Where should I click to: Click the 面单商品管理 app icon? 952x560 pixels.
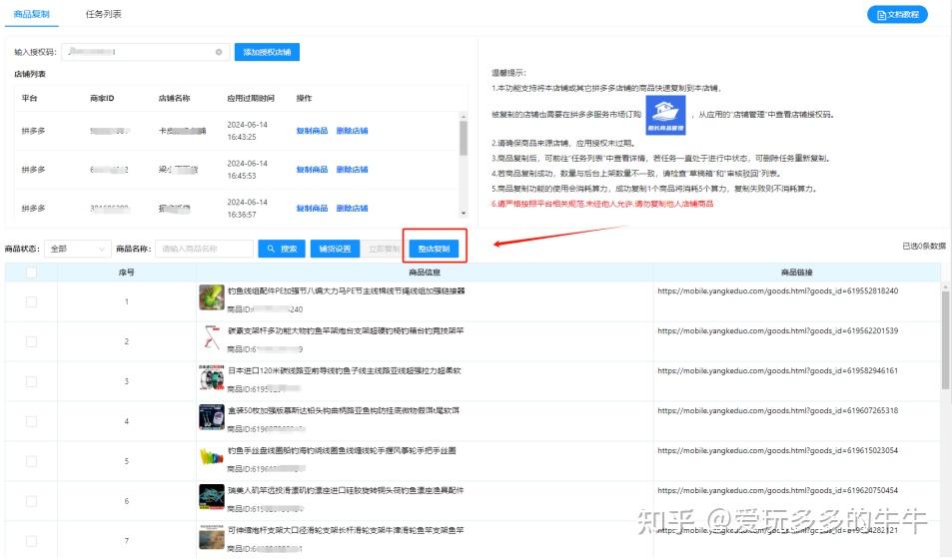click(x=664, y=115)
